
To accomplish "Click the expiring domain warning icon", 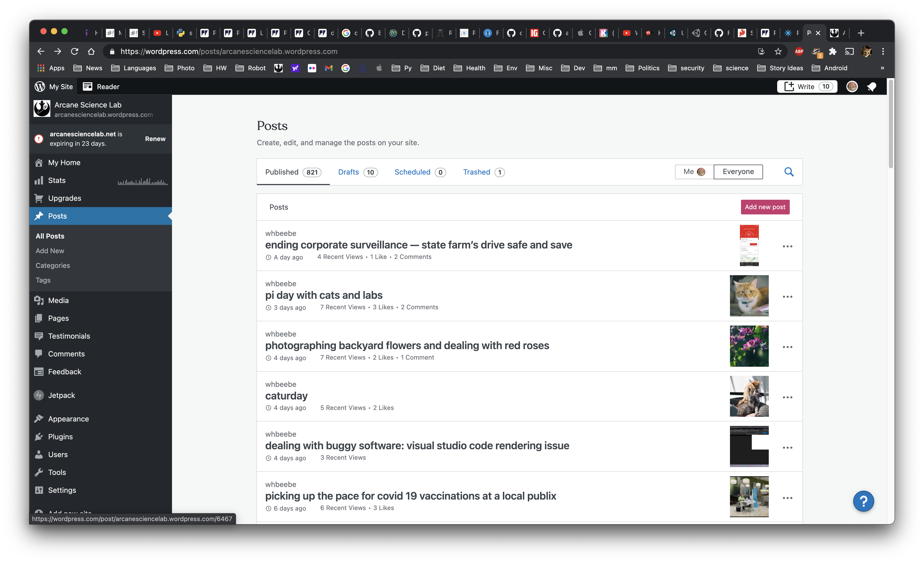I will (39, 139).
